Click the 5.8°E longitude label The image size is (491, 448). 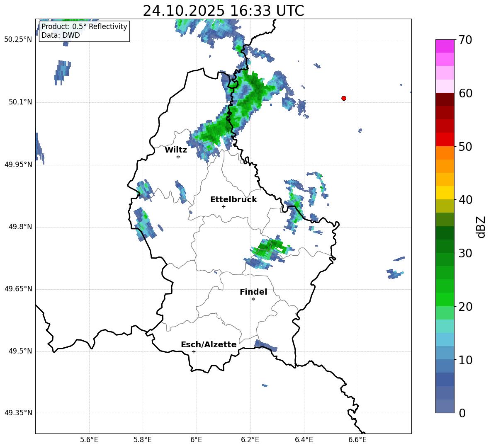coord(143,440)
